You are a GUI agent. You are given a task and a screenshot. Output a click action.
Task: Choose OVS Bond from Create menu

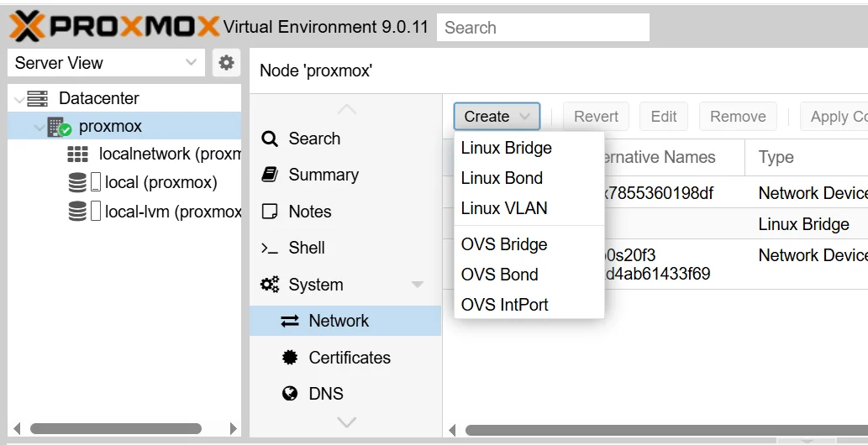coord(529,275)
